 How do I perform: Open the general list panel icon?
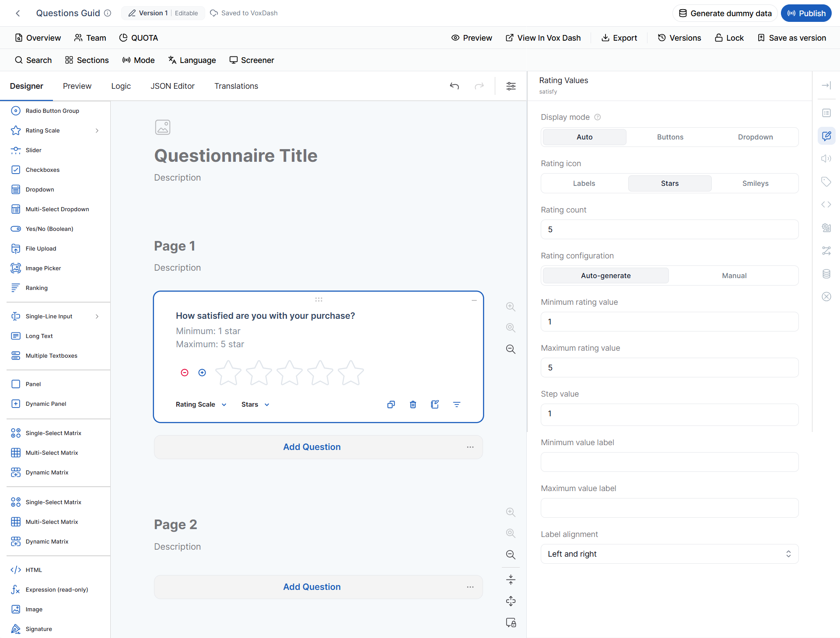[826, 113]
